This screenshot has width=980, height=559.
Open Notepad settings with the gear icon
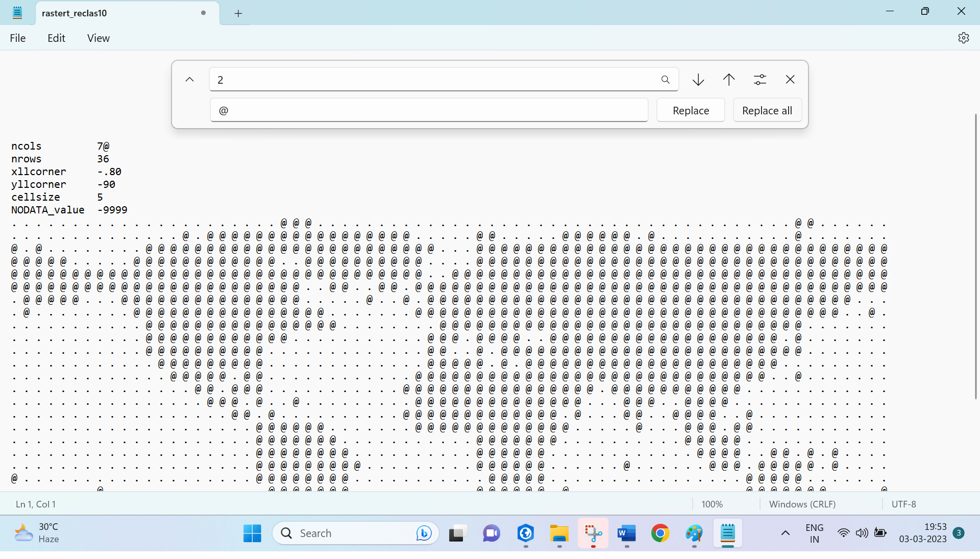point(964,37)
